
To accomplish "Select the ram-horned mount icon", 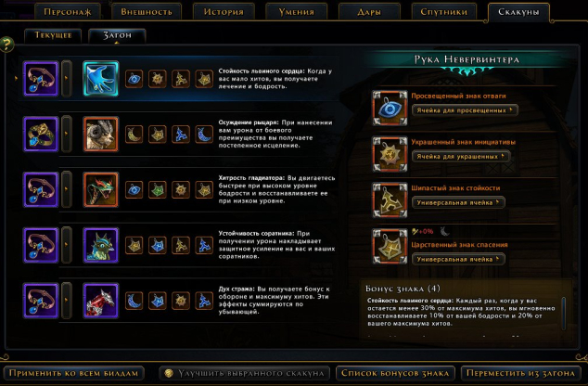I will click(100, 135).
